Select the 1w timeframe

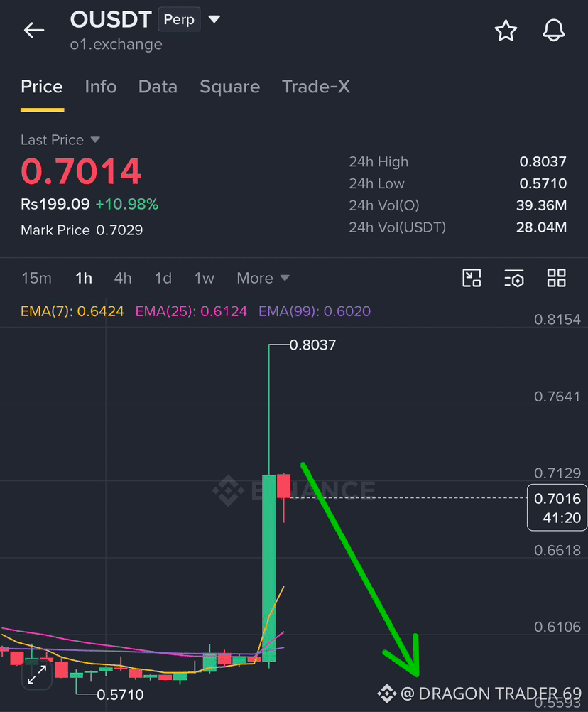205,278
